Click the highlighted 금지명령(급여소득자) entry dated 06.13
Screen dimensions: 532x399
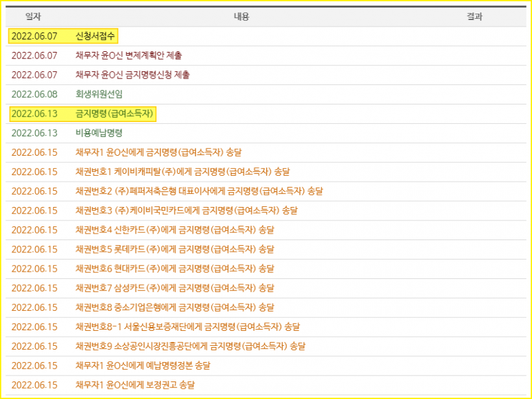[114, 114]
